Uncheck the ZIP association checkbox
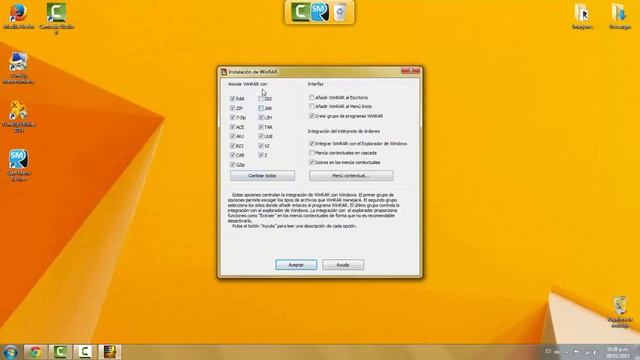This screenshot has height=360, width=640. [233, 108]
